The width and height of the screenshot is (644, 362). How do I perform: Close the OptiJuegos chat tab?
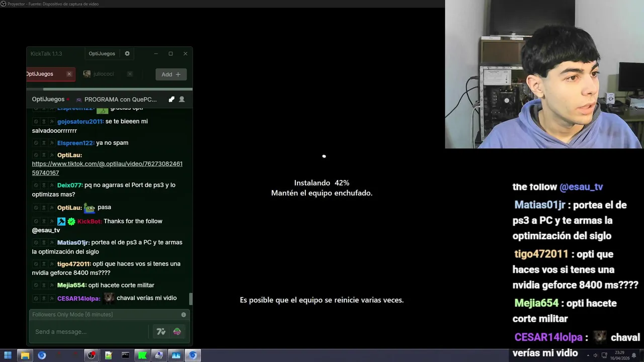[x=69, y=74]
